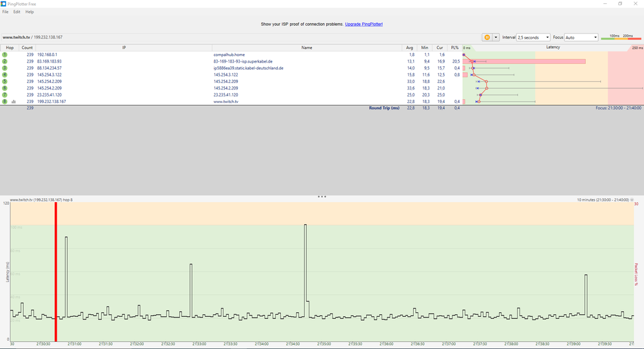Toggle the timeline graph icon on hop 8
The image size is (644, 349).
coord(14,101)
